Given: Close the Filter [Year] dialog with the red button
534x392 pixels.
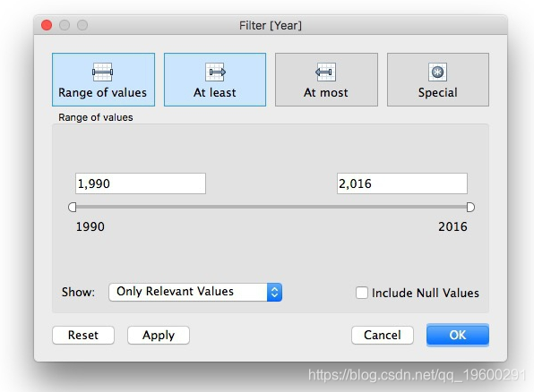Looking at the screenshot, I should pos(47,25).
